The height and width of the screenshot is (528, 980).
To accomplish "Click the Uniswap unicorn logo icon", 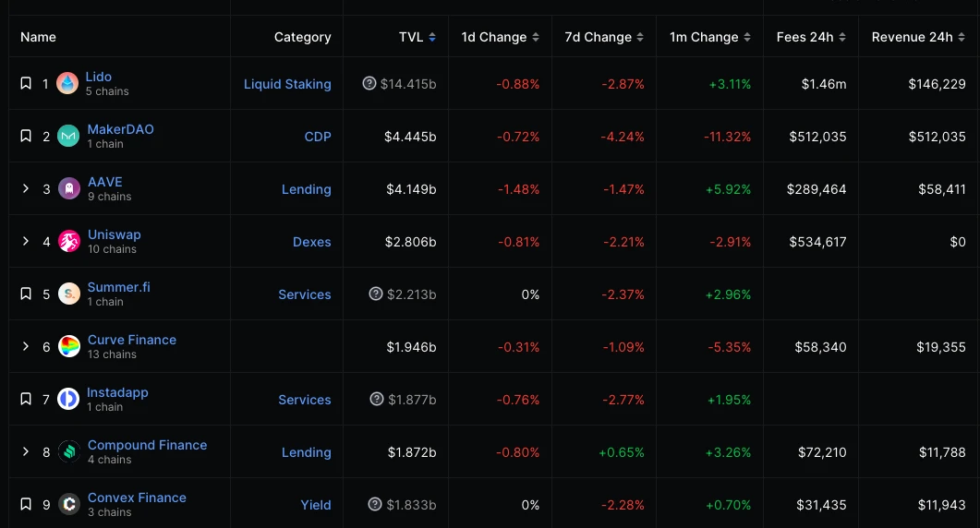I will click(69, 242).
